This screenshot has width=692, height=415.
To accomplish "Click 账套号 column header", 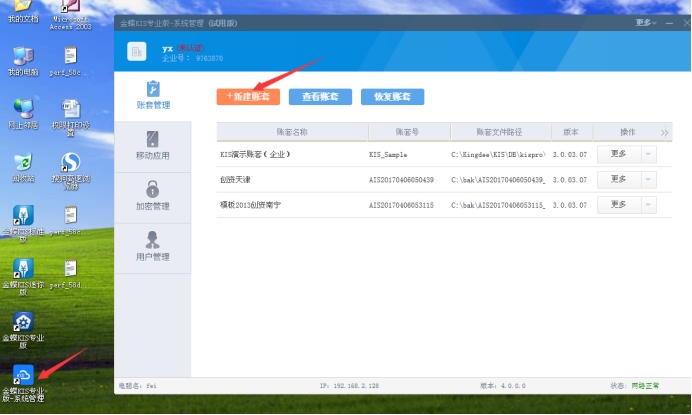I will tap(407, 132).
